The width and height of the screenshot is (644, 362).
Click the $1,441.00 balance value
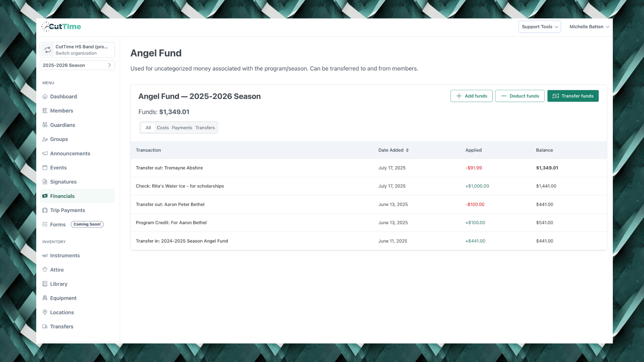(546, 186)
